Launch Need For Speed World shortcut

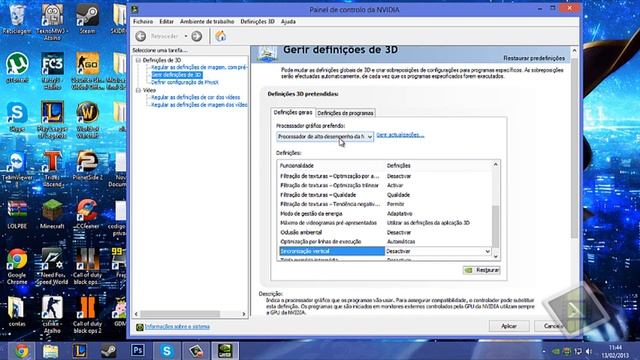[x=52, y=266]
